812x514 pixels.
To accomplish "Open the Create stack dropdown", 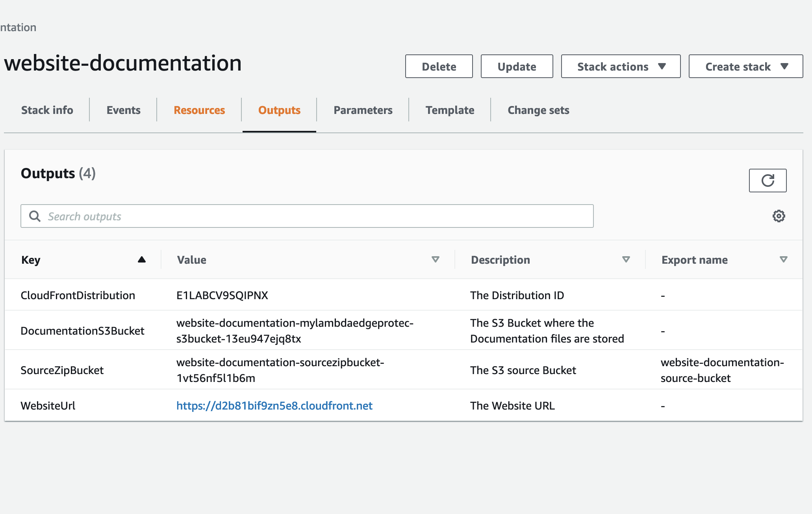I will pyautogui.click(x=745, y=67).
